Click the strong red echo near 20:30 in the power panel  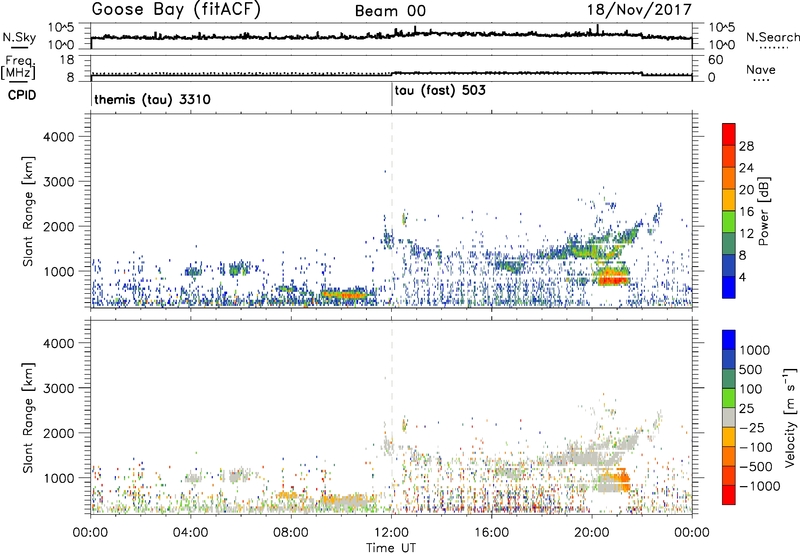[613, 279]
